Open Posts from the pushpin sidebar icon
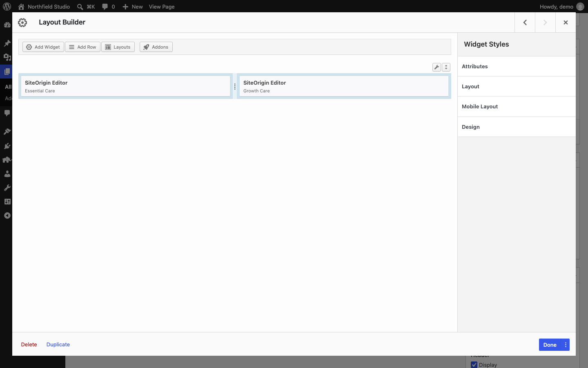The image size is (588, 368). click(x=7, y=43)
